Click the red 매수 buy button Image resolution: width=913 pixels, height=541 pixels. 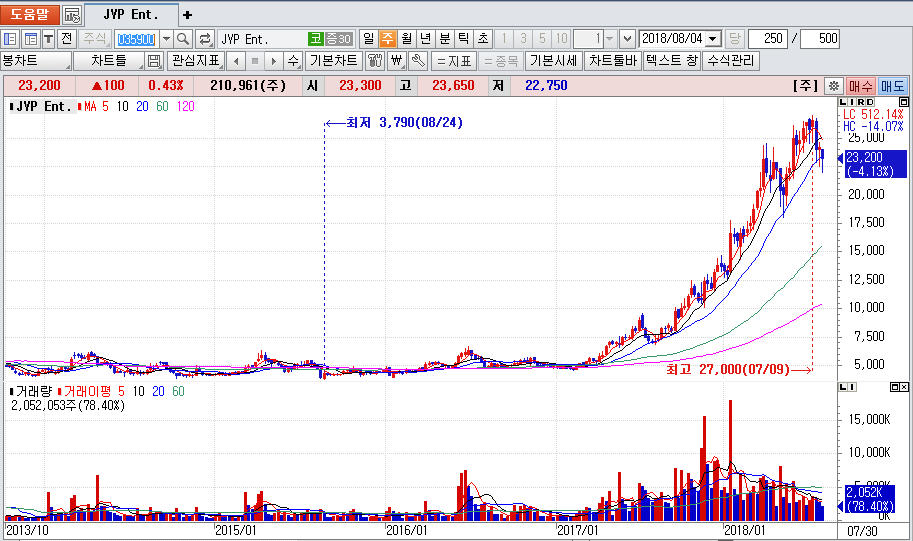click(860, 86)
